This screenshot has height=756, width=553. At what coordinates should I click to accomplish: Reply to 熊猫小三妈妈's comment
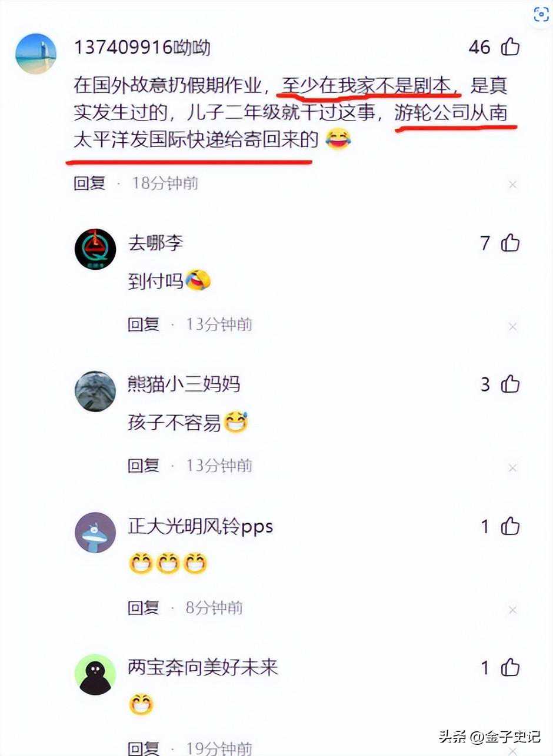point(144,466)
